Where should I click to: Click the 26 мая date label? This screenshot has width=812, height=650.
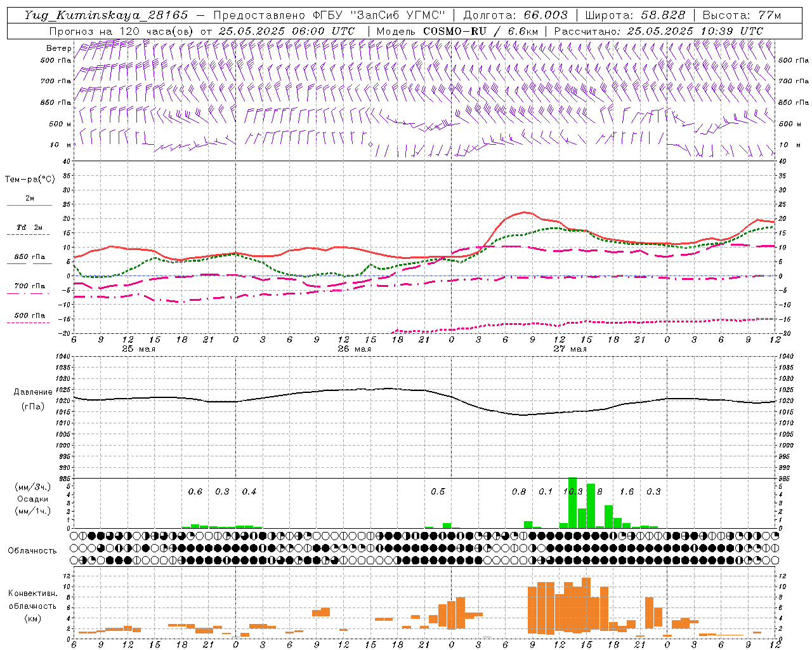pyautogui.click(x=354, y=349)
